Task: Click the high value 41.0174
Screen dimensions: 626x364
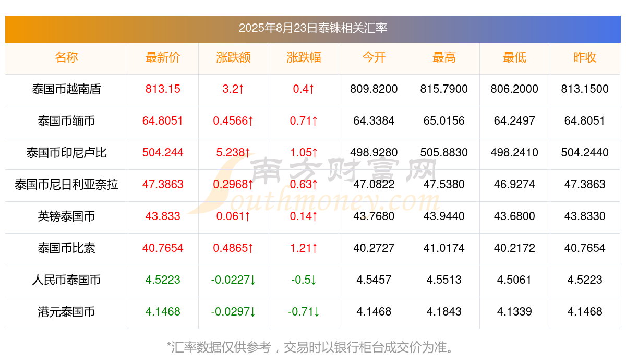Action: pyautogui.click(x=444, y=248)
